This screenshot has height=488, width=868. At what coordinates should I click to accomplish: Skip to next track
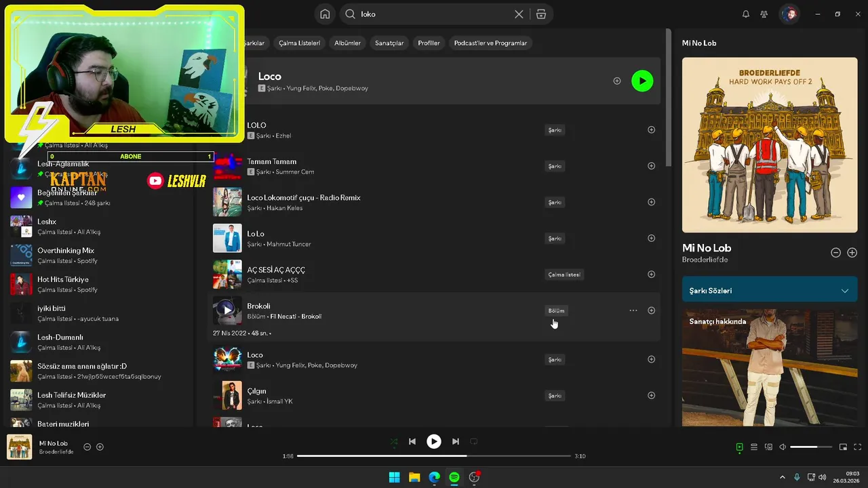[456, 441]
